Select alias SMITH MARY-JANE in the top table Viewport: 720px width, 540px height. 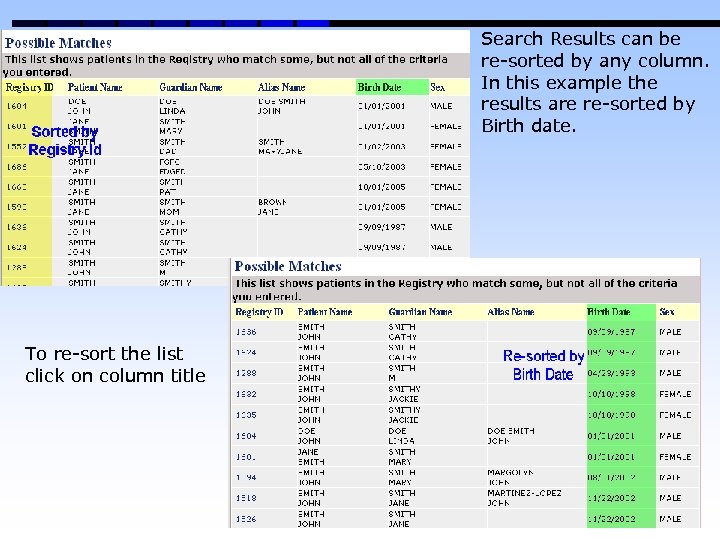(x=280, y=146)
